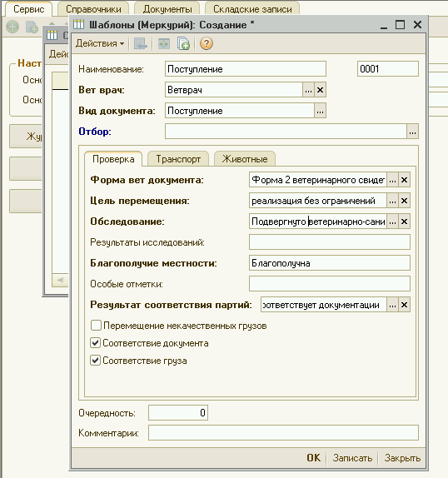Open selection for Цель перемещения
Screen dimensions: 448x478
coord(392,201)
